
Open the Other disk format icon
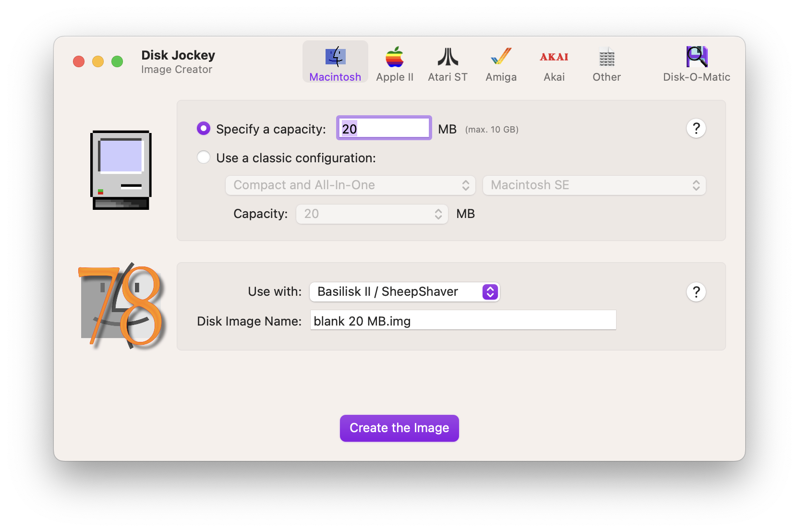click(606, 57)
